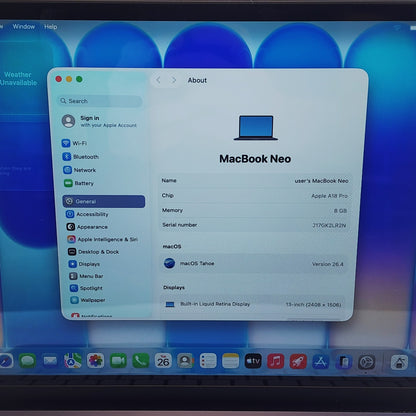Open Accessibility settings
The height and width of the screenshot is (416, 416).
tap(87, 214)
